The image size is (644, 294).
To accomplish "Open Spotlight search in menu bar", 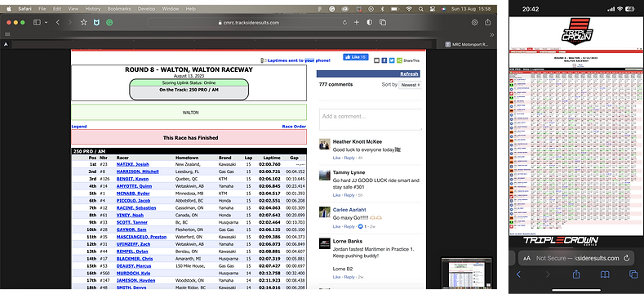I will 421,9.
